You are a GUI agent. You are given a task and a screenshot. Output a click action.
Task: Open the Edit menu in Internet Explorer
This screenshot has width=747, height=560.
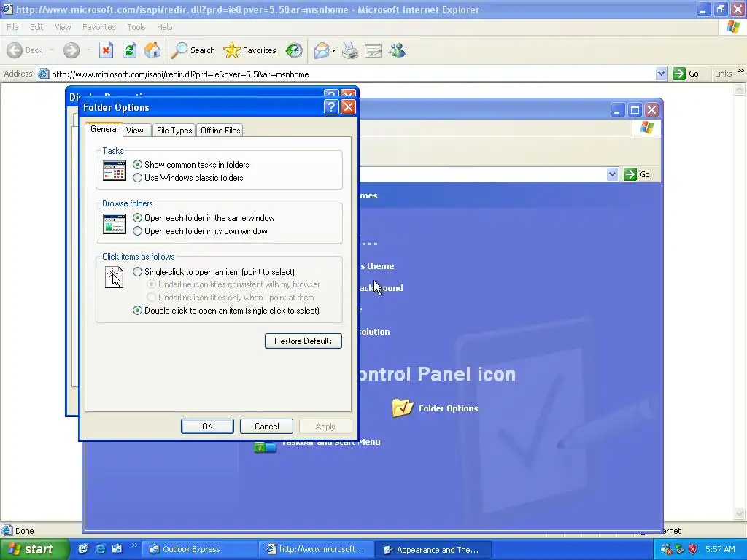[36, 27]
